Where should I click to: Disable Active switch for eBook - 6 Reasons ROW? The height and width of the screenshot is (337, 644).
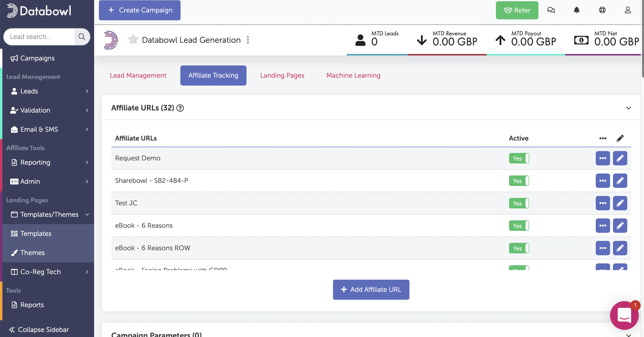(x=519, y=248)
